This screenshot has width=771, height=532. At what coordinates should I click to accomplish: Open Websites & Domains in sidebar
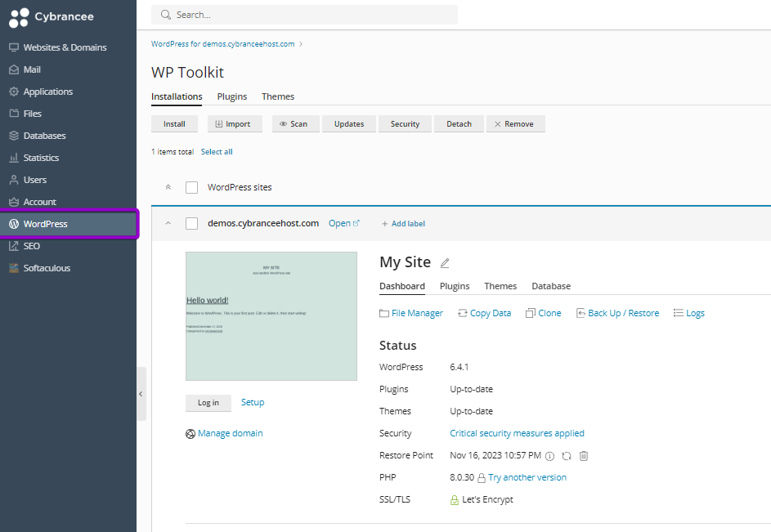(65, 47)
